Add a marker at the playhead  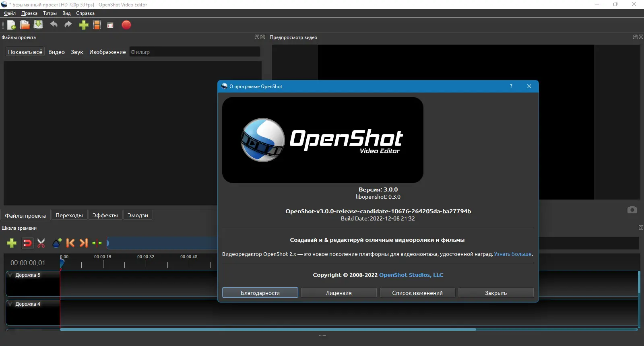(57, 243)
